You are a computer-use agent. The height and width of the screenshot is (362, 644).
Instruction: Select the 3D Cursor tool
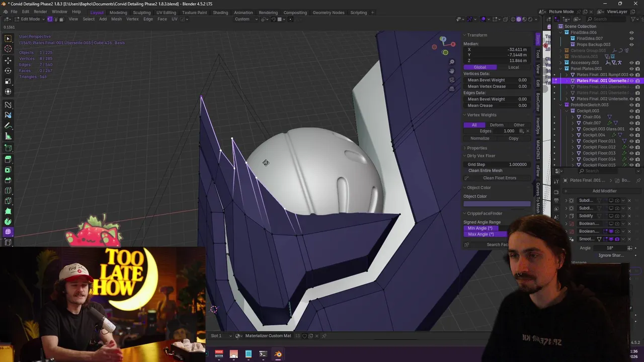coord(8,48)
